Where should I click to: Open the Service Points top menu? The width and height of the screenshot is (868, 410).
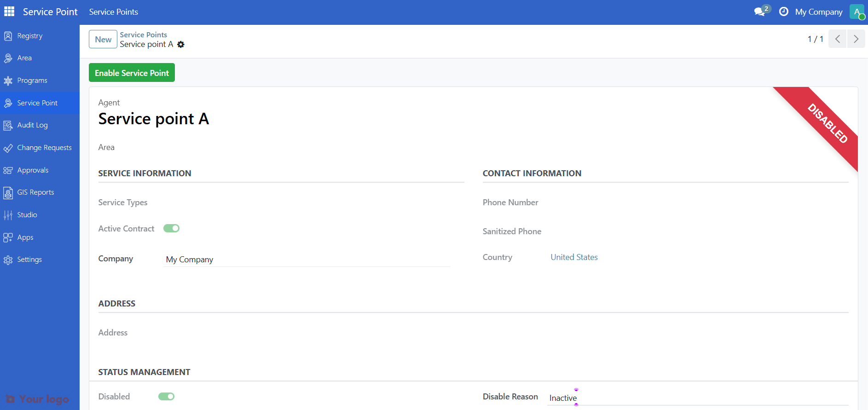(113, 12)
